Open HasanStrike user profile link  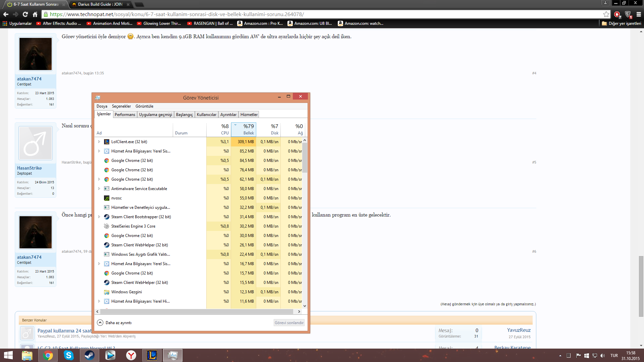click(x=30, y=168)
